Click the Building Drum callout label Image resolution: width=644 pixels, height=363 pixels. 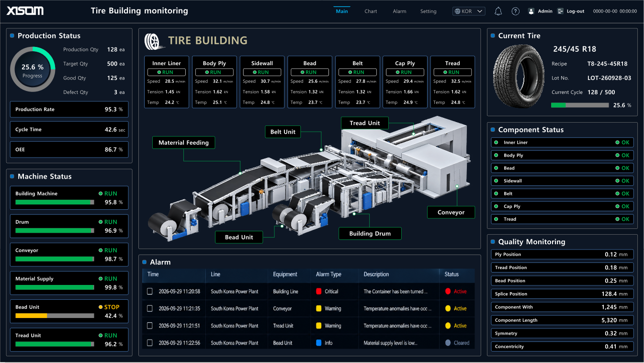coord(370,233)
